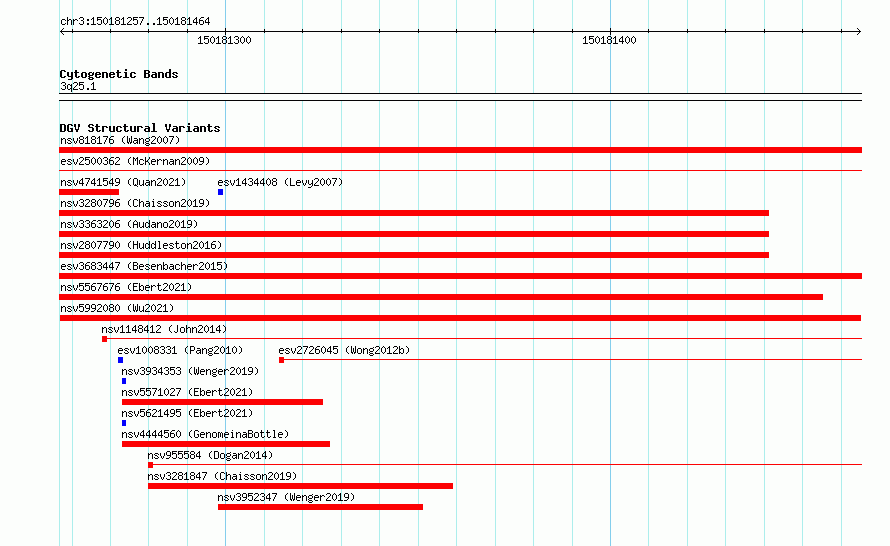Click the chr3:150181257..150181464 position label

pos(135,21)
